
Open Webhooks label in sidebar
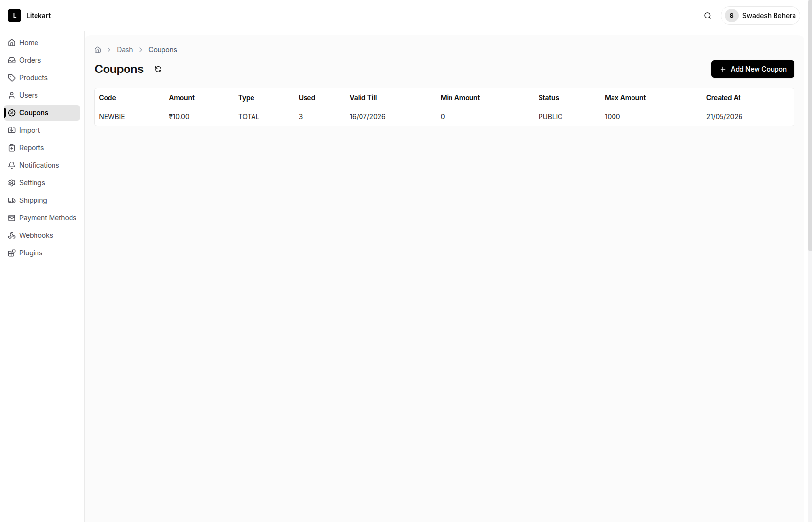click(x=36, y=235)
